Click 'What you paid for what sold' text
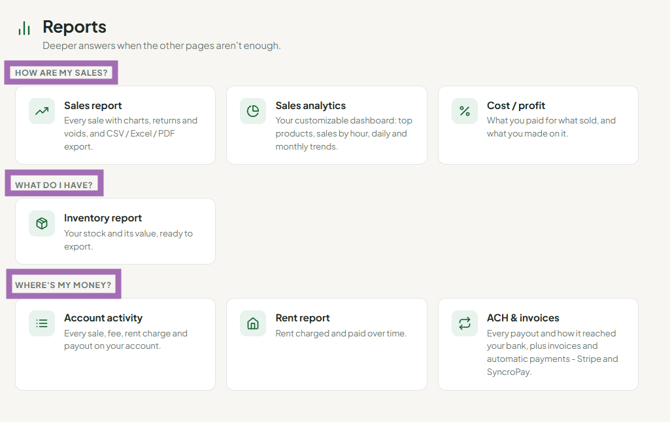This screenshot has width=670, height=422. (551, 127)
